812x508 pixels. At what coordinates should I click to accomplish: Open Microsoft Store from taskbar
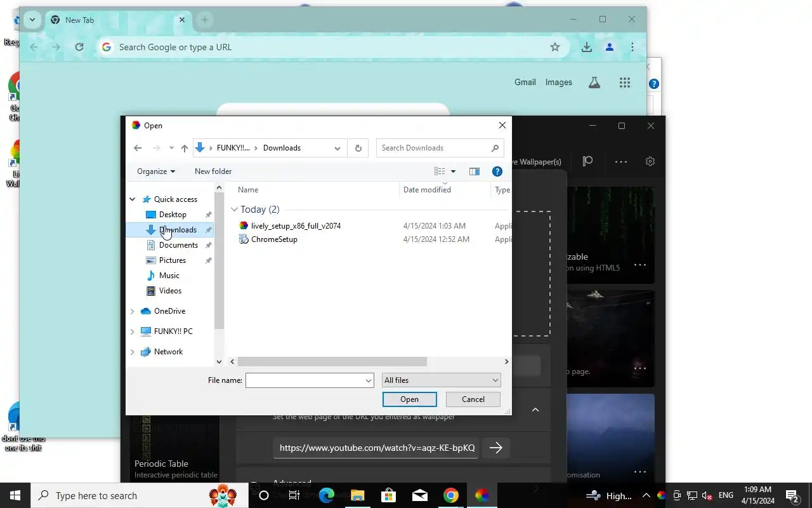[x=389, y=495]
